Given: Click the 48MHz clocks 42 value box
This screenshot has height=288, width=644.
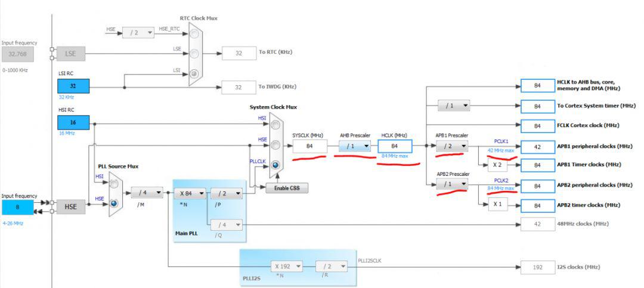Looking at the screenshot, I should (x=538, y=224).
